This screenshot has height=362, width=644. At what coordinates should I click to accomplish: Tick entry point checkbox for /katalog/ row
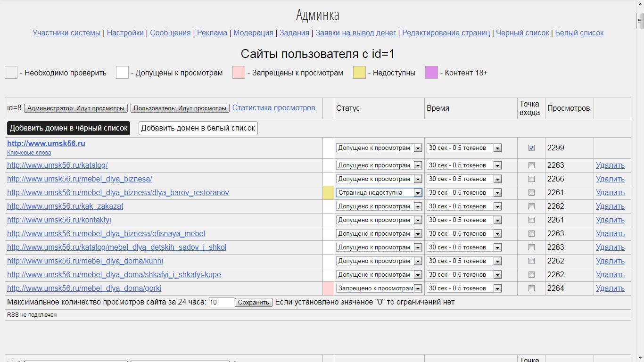pyautogui.click(x=532, y=165)
